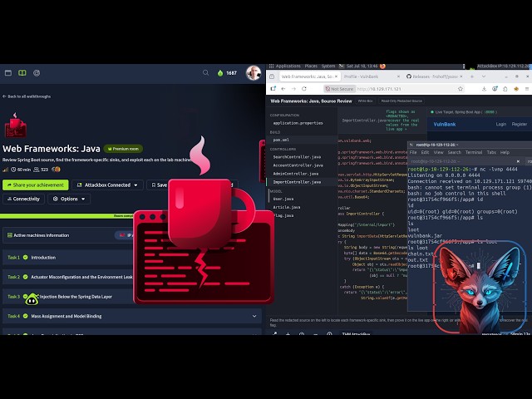Screen dimensions: 532x399
Task: Open Article.java in file tree
Action: (287, 207)
